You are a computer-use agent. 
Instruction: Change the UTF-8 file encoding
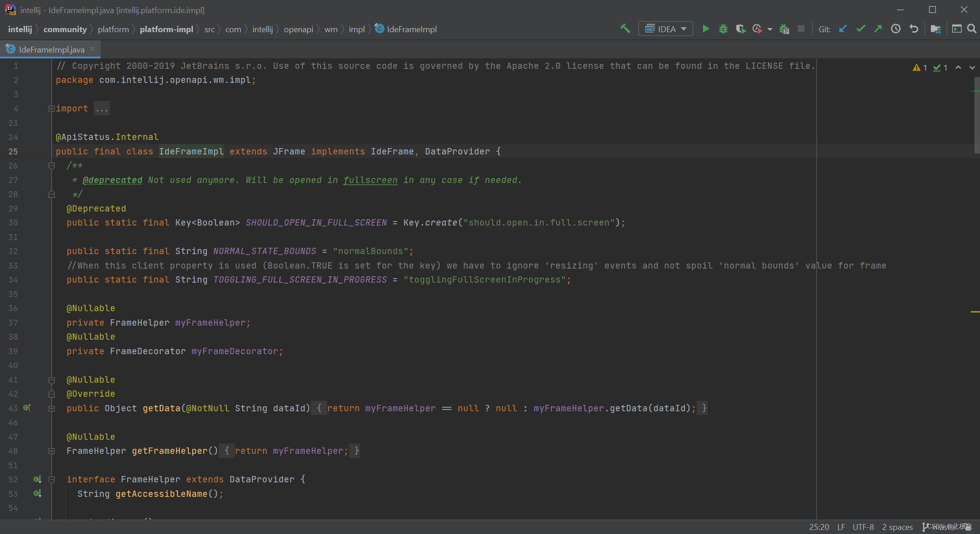click(863, 527)
